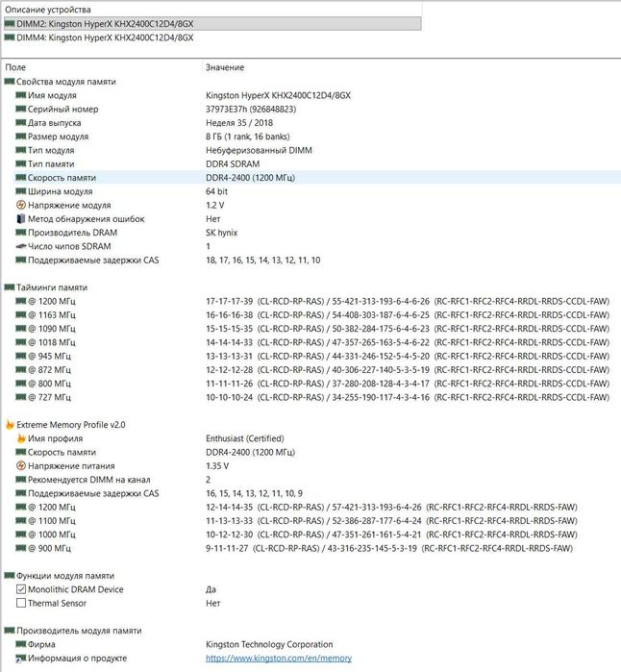Click flame icon beside Extreme Memory Profile v2.0
The image size is (621, 672).
point(10,424)
